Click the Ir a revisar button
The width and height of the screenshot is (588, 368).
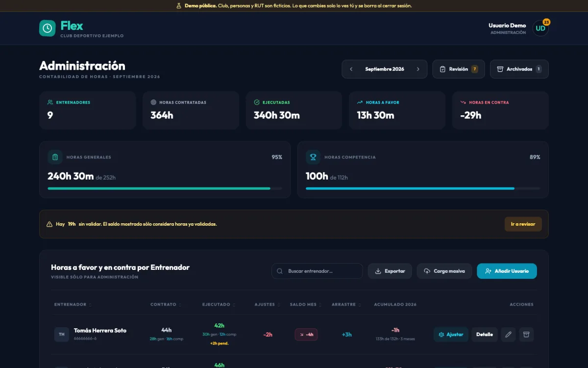click(x=523, y=224)
